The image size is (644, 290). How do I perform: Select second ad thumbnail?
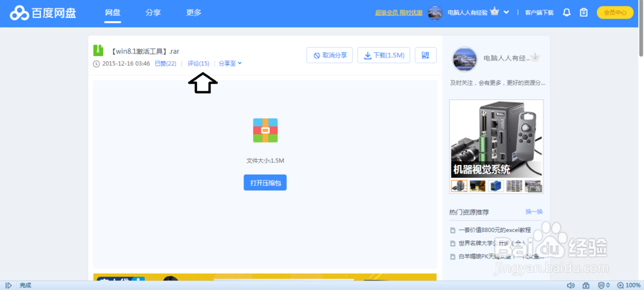(478, 186)
